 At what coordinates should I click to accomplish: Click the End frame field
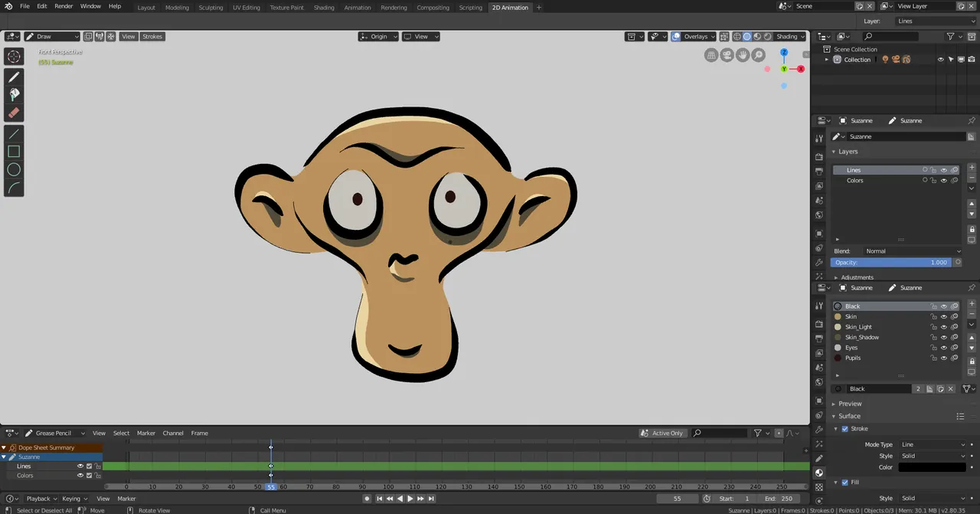[x=778, y=499]
